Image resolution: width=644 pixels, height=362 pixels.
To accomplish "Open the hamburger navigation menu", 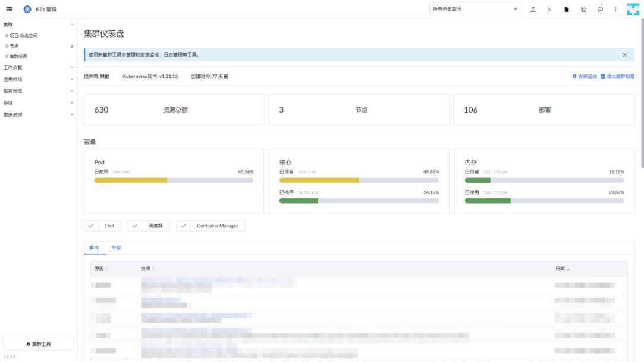I will [9, 9].
